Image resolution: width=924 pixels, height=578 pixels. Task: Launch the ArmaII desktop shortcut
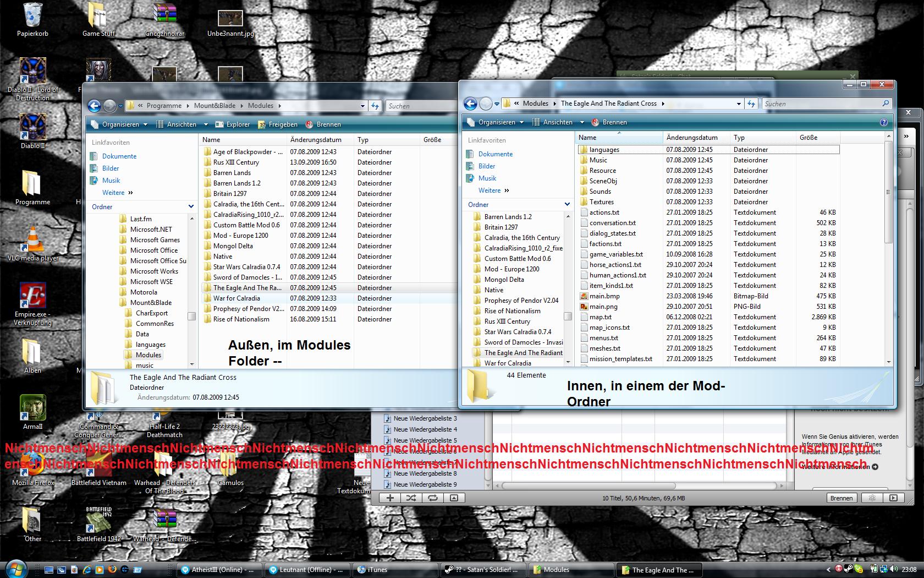click(32, 412)
